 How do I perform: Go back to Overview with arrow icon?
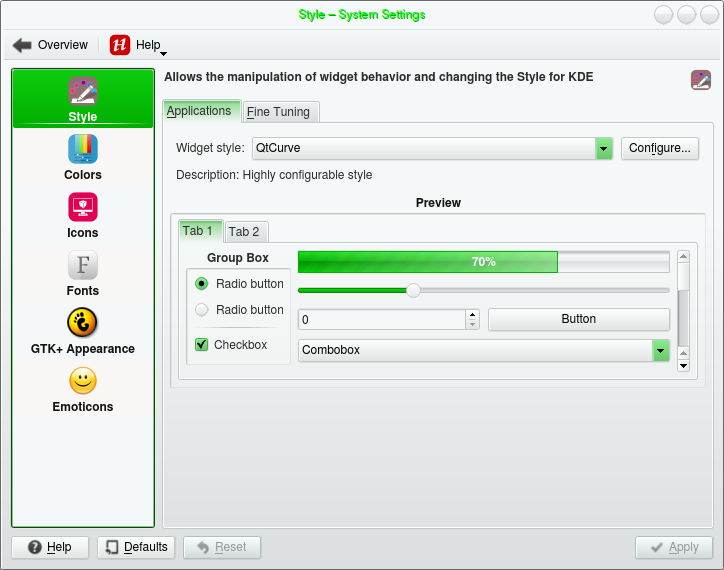[22, 45]
